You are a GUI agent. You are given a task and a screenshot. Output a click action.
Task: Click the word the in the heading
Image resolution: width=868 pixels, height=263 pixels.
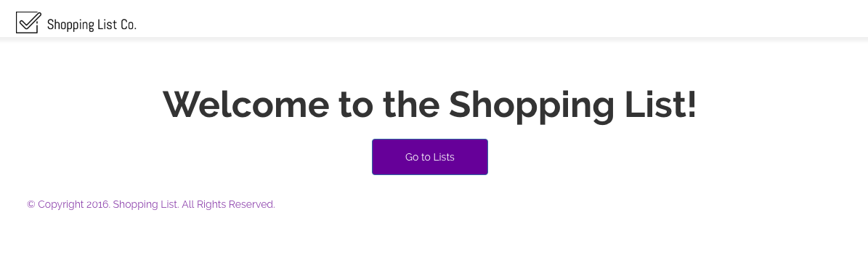[411, 104]
